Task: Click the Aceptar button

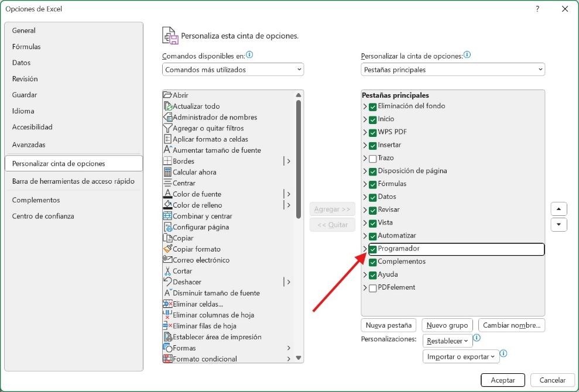Action: point(502,380)
